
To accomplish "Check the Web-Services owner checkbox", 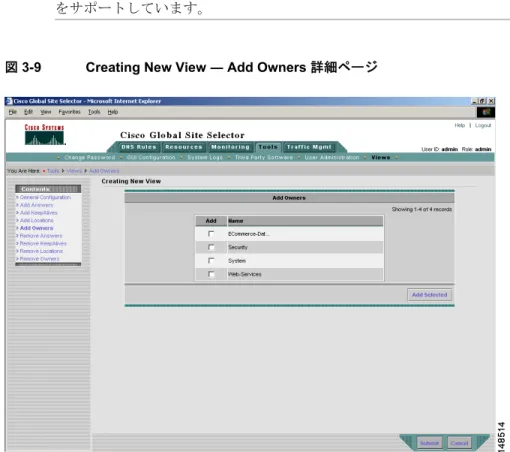I will pos(211,274).
